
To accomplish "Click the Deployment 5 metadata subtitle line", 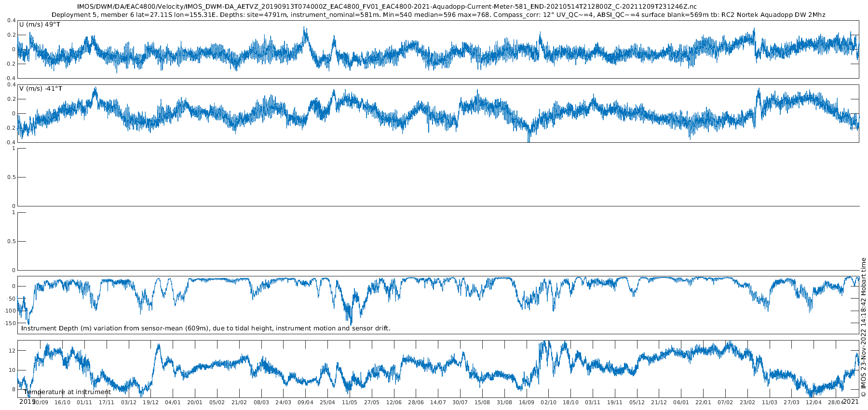I will (x=438, y=15).
